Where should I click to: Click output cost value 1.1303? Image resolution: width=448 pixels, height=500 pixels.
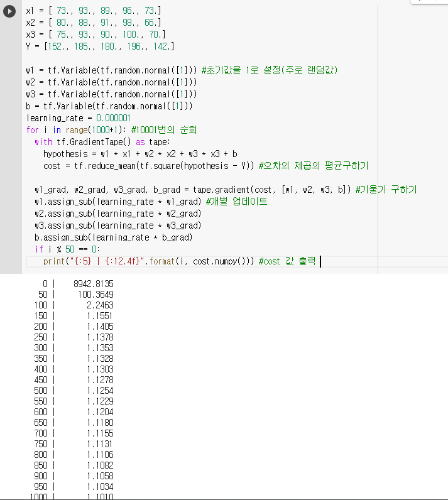pyautogui.click(x=100, y=369)
